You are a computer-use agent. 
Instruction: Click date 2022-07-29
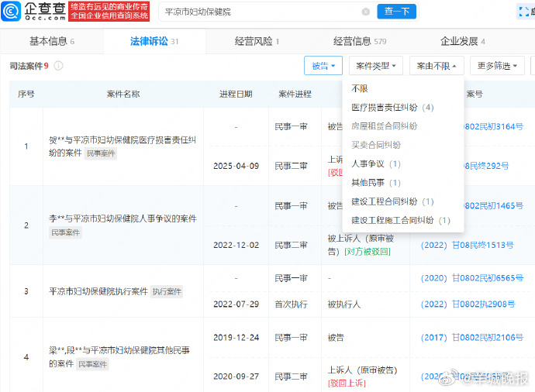(236, 304)
